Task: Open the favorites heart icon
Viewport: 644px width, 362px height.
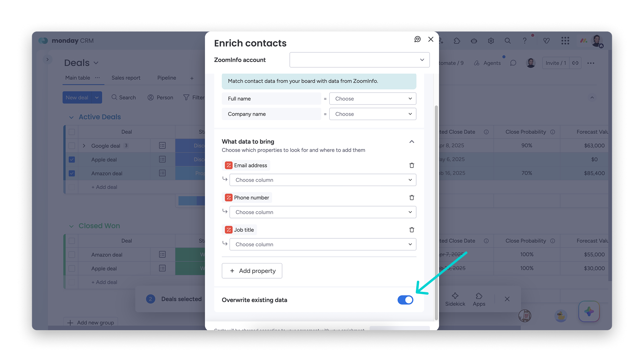Action: pos(546,41)
